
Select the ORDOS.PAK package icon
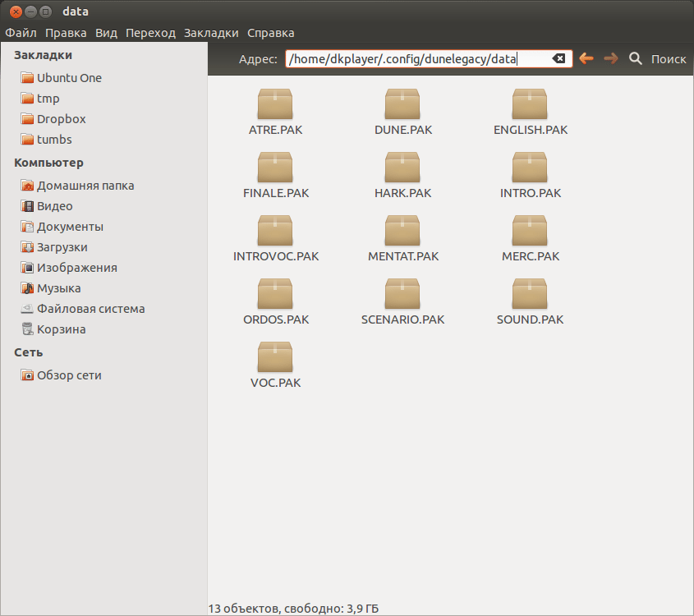point(275,294)
